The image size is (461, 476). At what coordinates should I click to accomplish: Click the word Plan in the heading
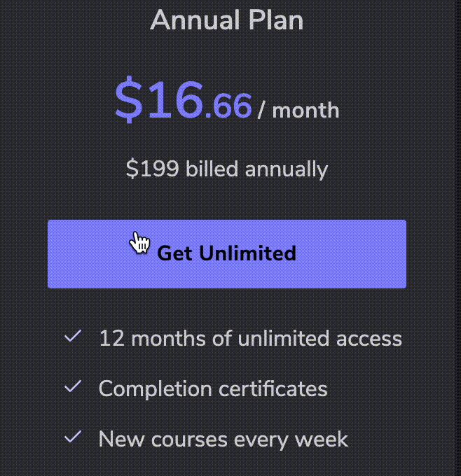tap(276, 20)
